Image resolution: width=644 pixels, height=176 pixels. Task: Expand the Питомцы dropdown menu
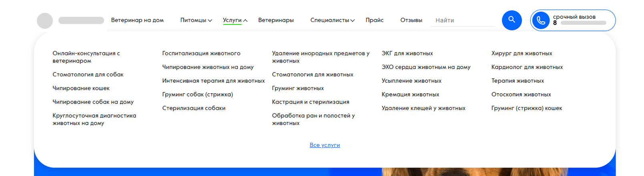point(196,20)
